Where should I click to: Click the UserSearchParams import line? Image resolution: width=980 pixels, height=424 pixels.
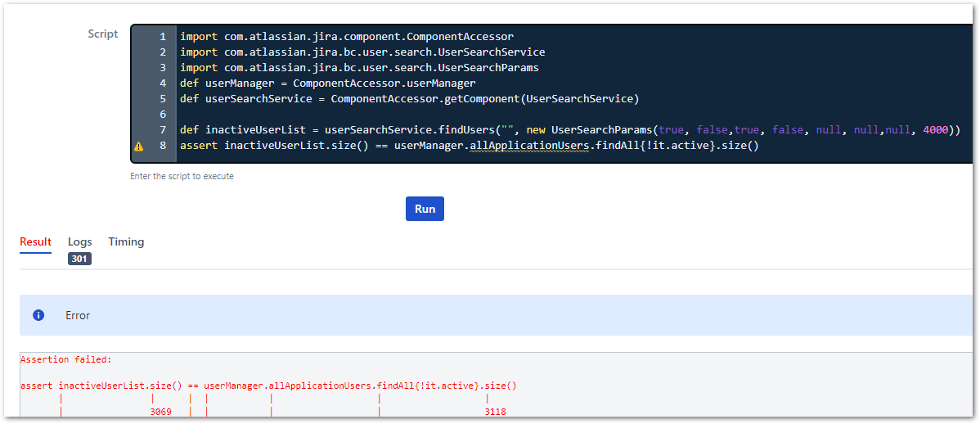click(359, 68)
